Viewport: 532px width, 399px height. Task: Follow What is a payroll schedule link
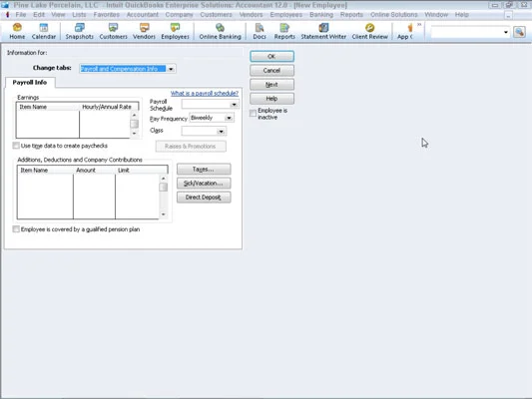pyautogui.click(x=205, y=93)
